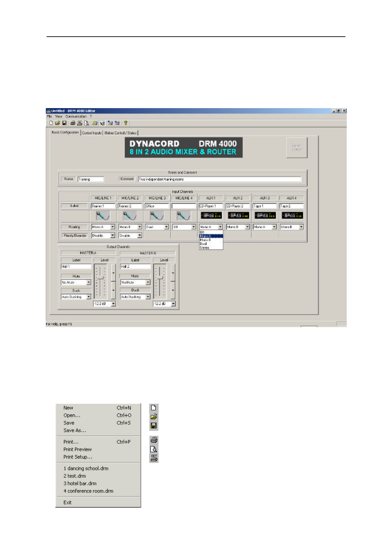Viewport: 392px width, 555px height.
Task: Click the AUX 4 stereo device icon
Action: click(x=292, y=215)
